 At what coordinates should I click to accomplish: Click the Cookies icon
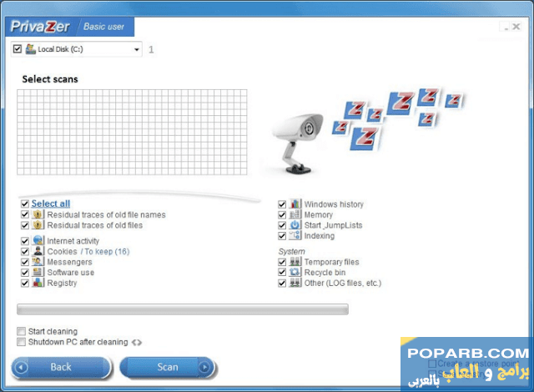(x=37, y=251)
